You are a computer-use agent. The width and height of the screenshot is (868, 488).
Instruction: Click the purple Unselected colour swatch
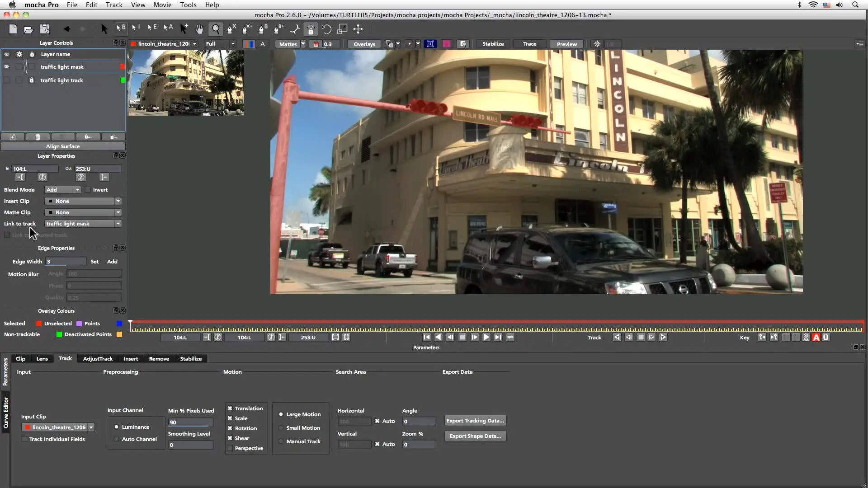pos(79,324)
